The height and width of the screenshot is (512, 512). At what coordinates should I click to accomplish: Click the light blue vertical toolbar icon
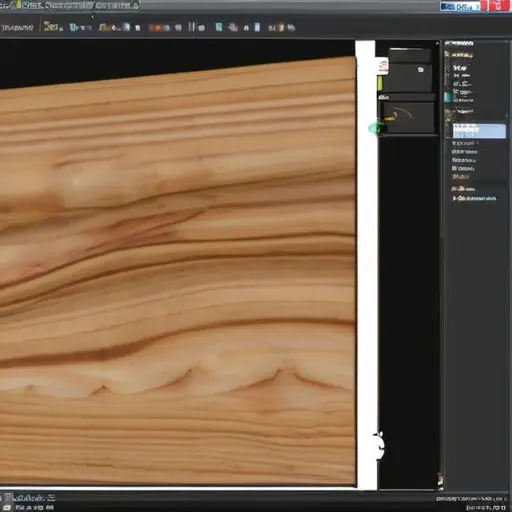(257, 27)
